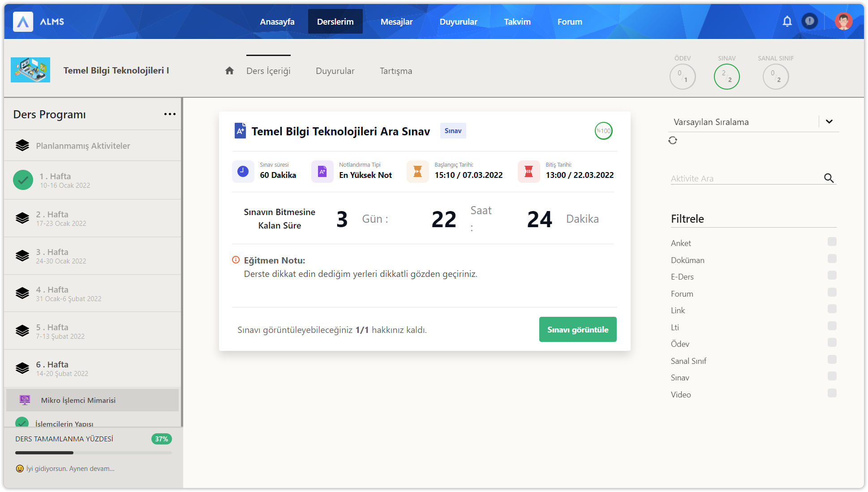Click the notification bell icon
Screen dimensions: 868x492
[787, 21]
